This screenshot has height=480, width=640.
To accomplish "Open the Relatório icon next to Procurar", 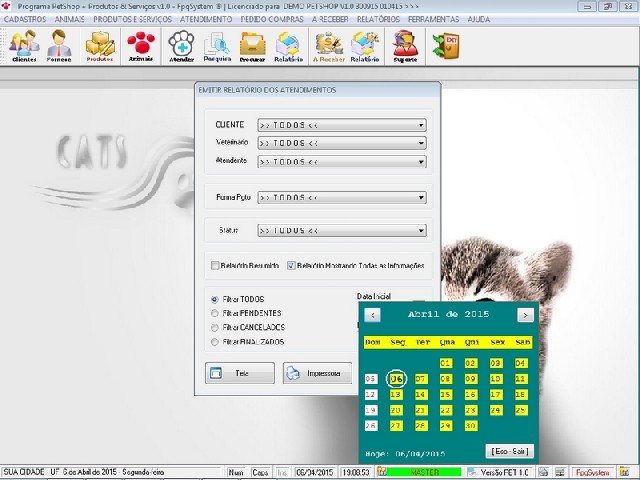I will pos(289,46).
